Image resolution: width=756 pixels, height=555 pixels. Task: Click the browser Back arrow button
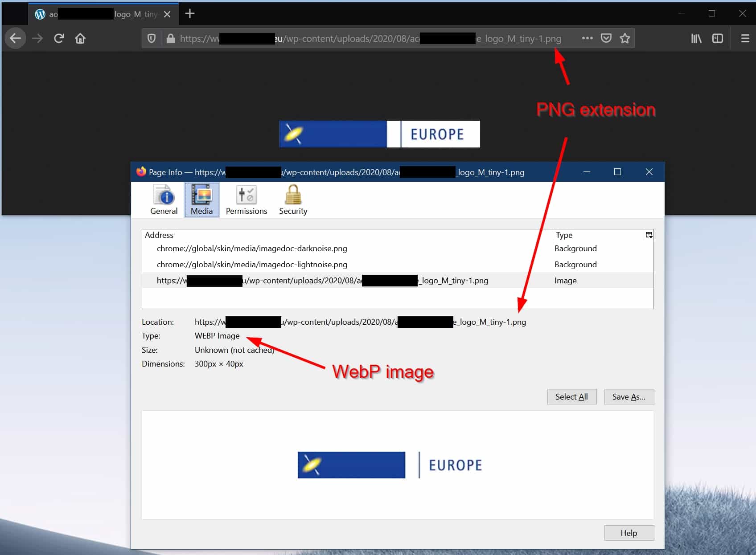coord(16,38)
